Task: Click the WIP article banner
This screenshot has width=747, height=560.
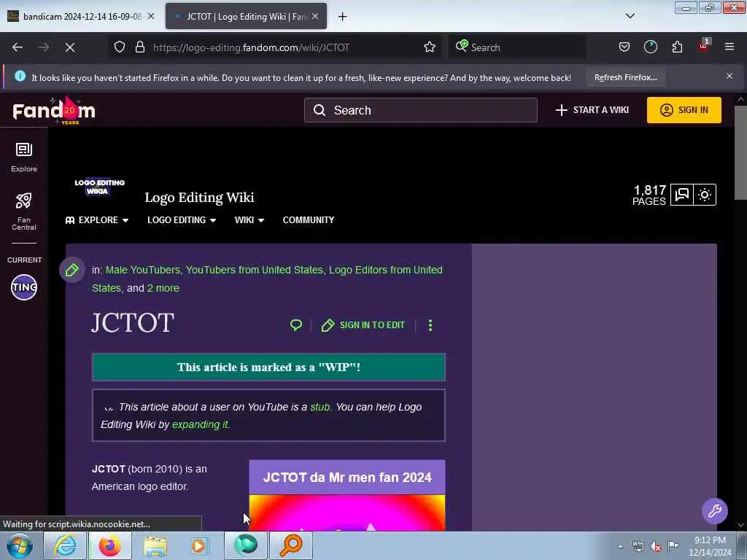Action: (x=268, y=367)
